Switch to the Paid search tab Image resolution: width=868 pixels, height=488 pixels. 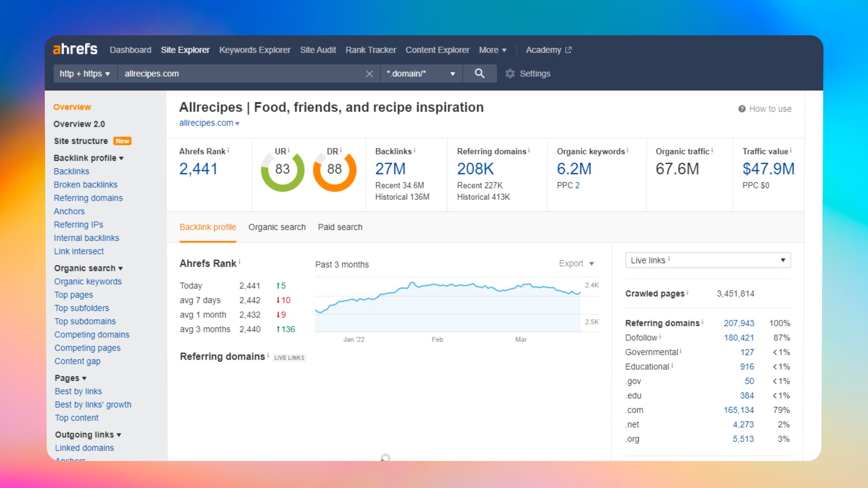[340, 227]
